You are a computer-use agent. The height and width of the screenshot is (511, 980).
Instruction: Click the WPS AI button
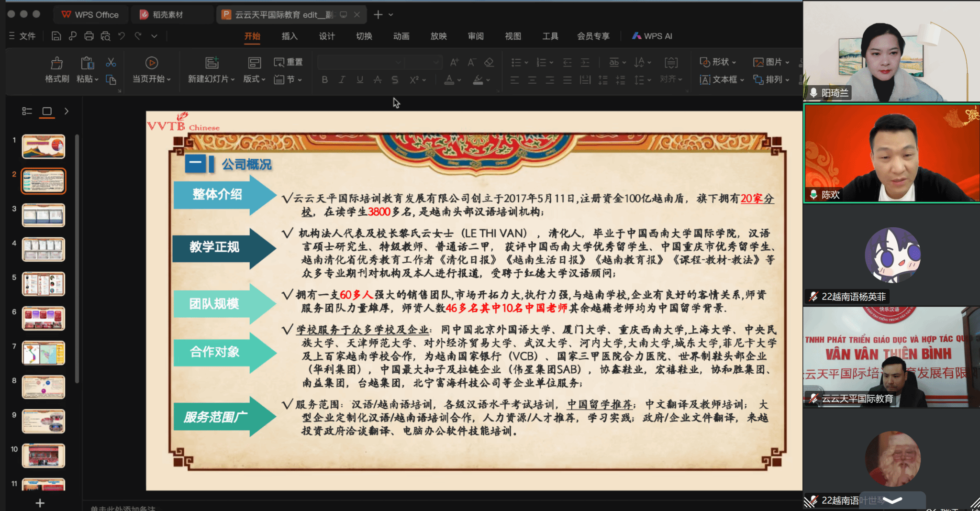coord(652,36)
